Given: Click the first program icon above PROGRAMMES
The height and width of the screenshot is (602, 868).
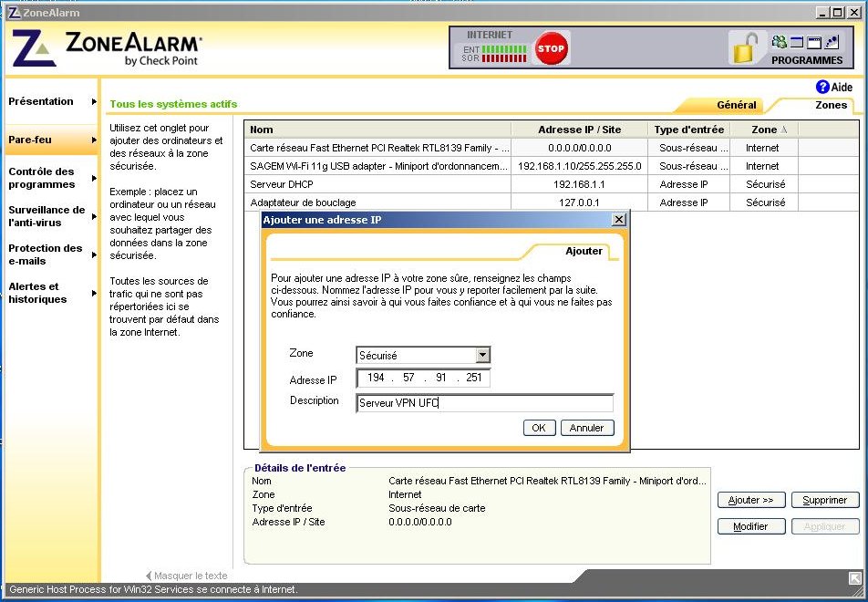Looking at the screenshot, I should coord(779,42).
